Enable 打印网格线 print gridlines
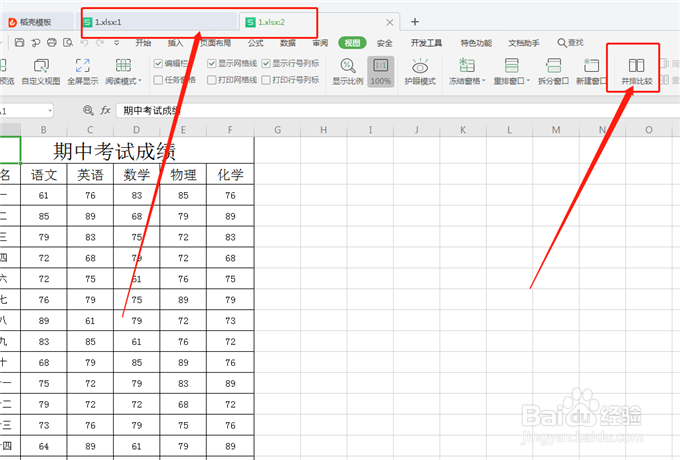Image resolution: width=680 pixels, height=460 pixels. [212, 80]
